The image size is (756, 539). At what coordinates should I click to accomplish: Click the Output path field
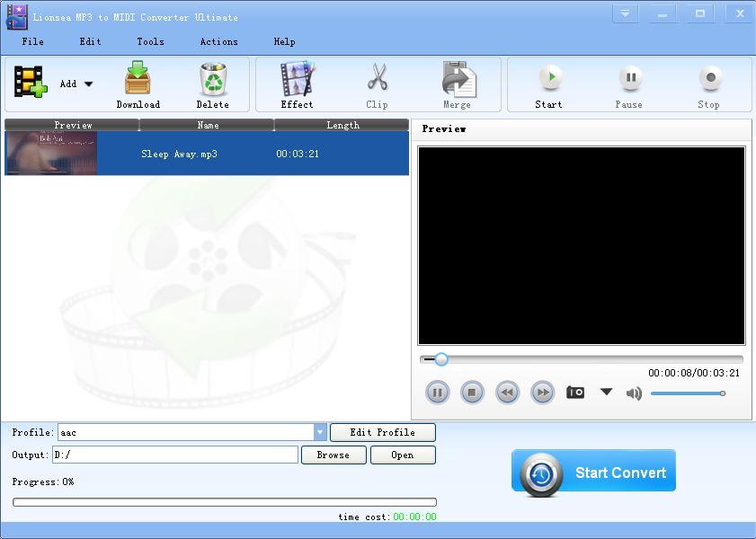(x=175, y=455)
